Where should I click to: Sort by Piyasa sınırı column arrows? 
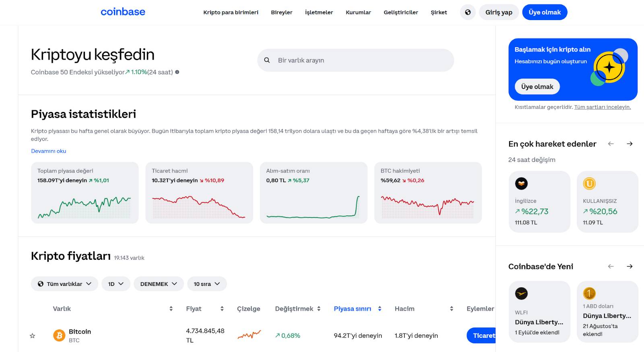pos(380,309)
